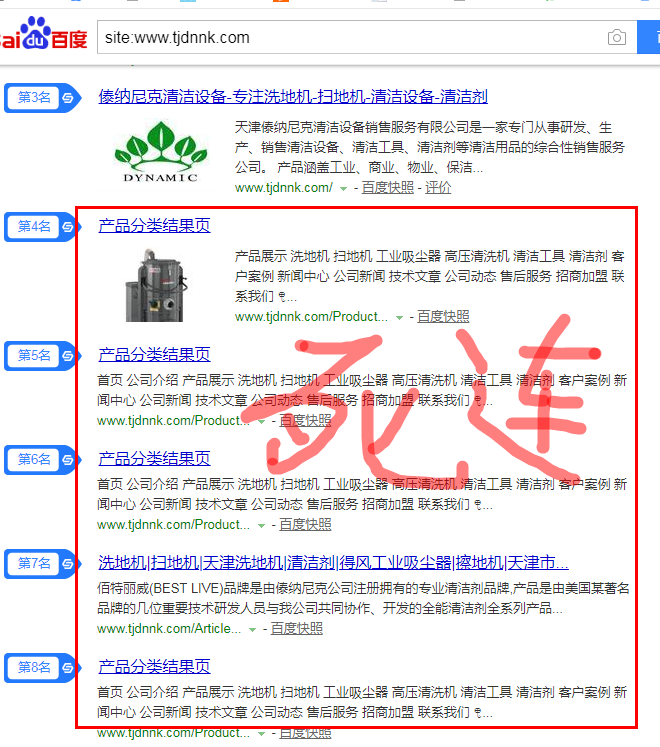Click the camera image-search icon
This screenshot has height=747, width=660.
click(x=617, y=37)
